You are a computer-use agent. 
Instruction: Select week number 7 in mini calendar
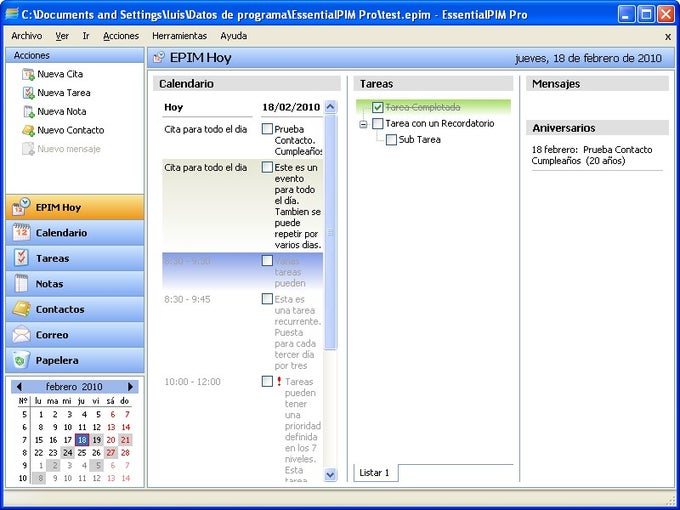(24, 440)
